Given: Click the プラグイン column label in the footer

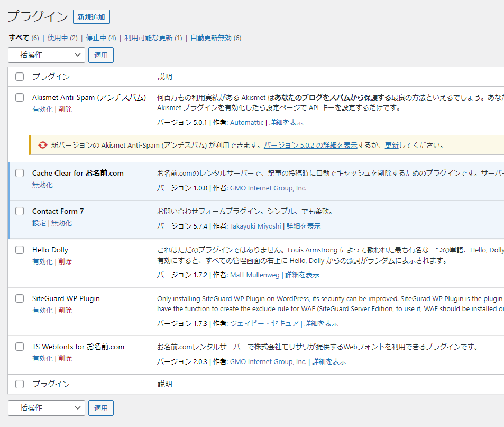Looking at the screenshot, I should point(51,384).
